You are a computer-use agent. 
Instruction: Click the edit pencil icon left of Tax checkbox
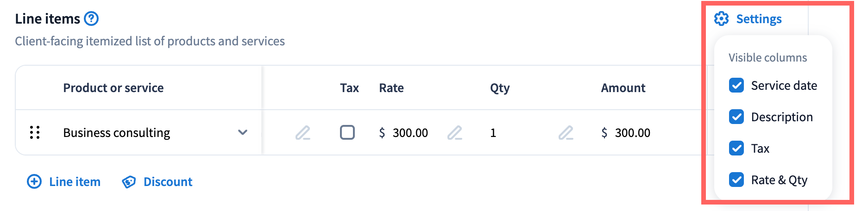[x=303, y=133]
